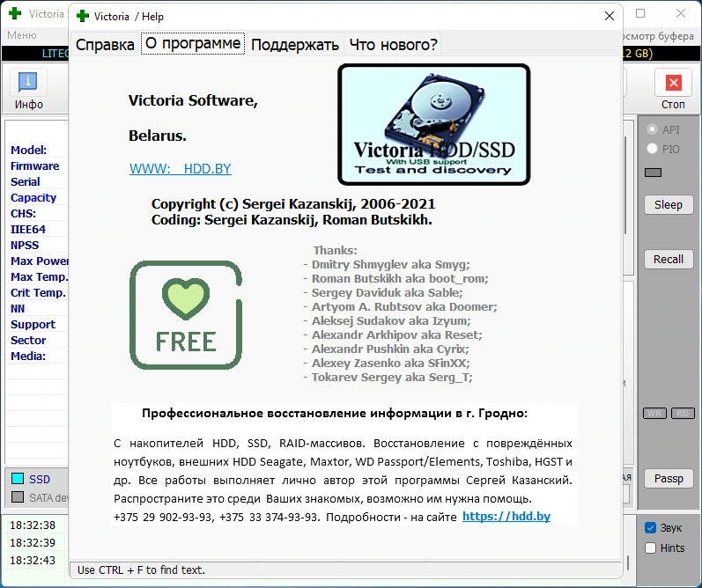
Task: Click the Crit Temp. row label
Action: 38,292
